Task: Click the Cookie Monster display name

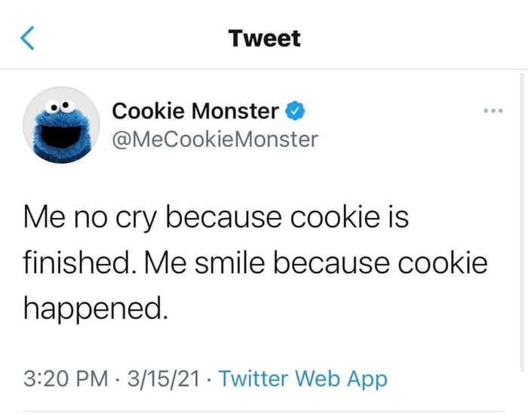Action: [x=195, y=112]
